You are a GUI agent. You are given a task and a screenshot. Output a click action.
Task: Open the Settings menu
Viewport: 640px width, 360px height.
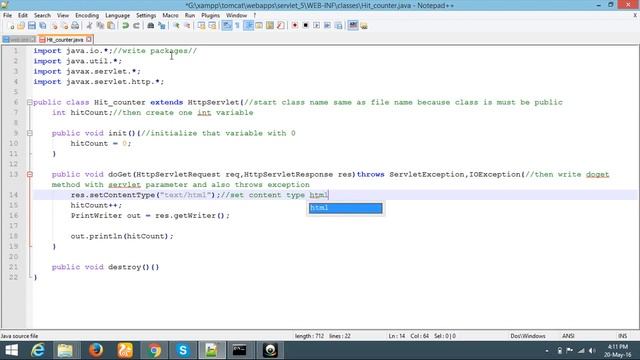click(146, 16)
